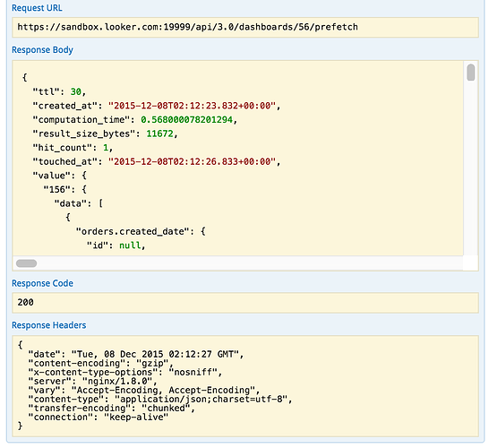Click the created_at timestamp string

[x=192, y=106]
